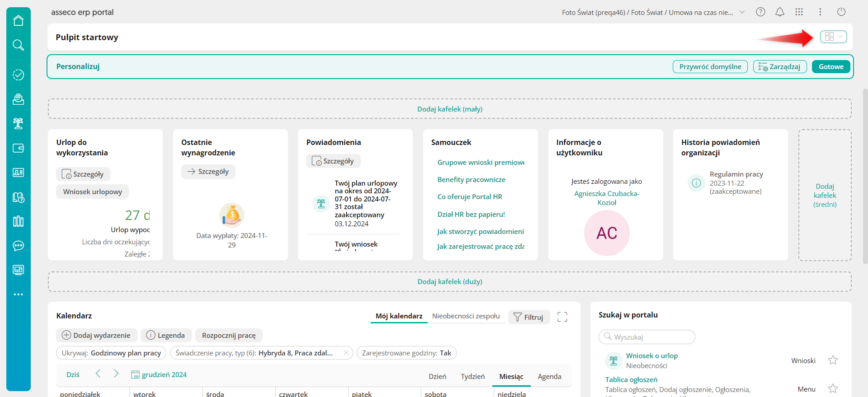Open the ID card icon in sidebar
This screenshot has width=868, height=397.
(x=18, y=173)
